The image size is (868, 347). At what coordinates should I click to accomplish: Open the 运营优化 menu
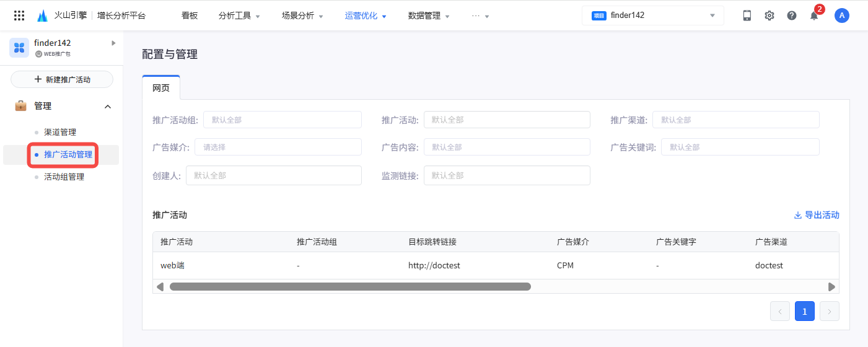[366, 16]
